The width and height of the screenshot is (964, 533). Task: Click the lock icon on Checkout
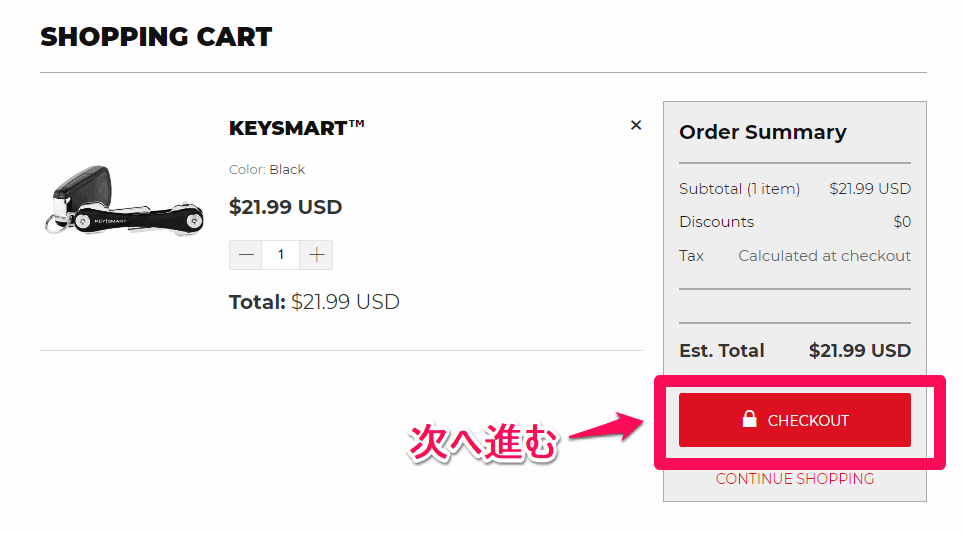coord(749,420)
